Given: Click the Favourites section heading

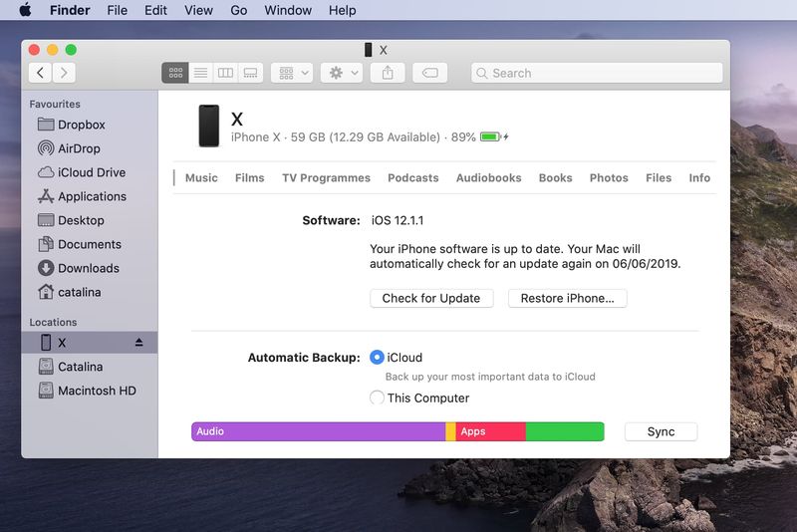Looking at the screenshot, I should coord(55,104).
